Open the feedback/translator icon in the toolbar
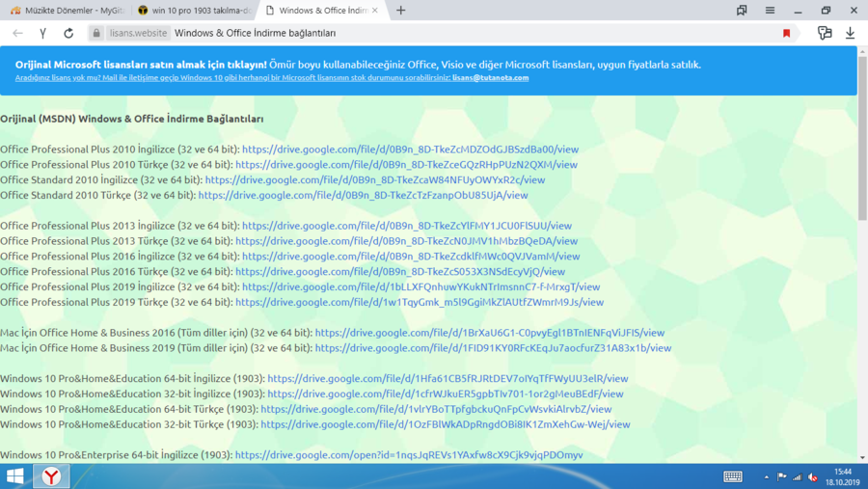This screenshot has height=489, width=868. pyautogui.click(x=825, y=33)
